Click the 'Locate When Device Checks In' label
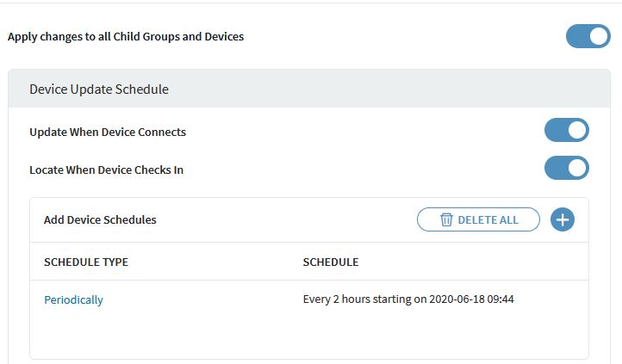This screenshot has width=622, height=364. [106, 170]
